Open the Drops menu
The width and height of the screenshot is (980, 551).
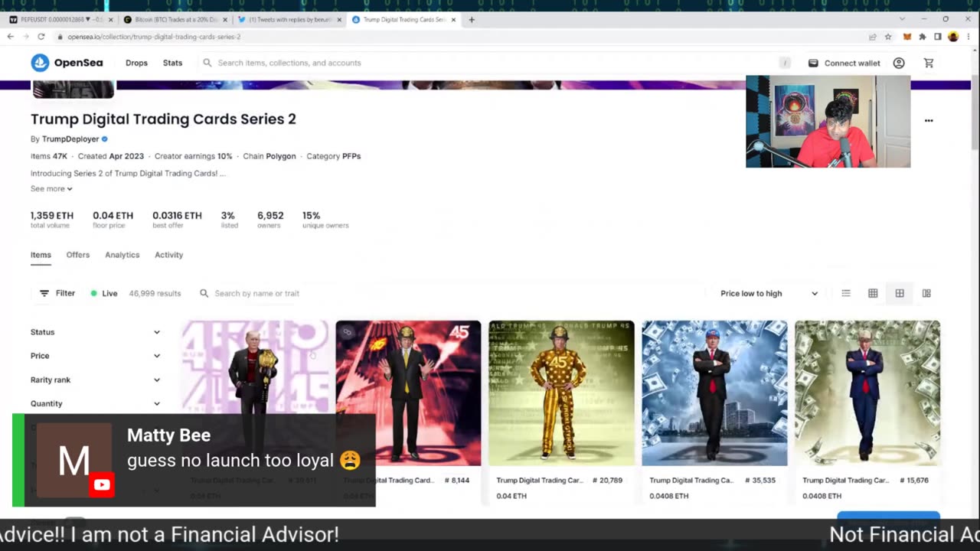(136, 63)
